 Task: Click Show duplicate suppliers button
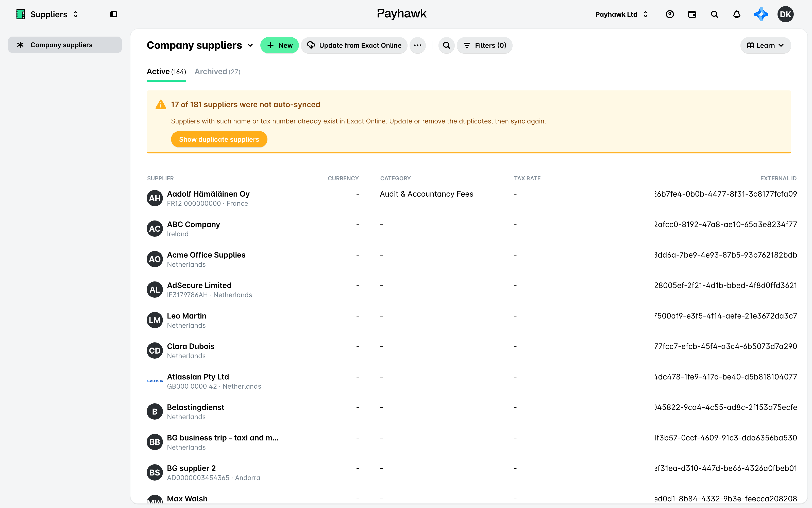[x=219, y=139]
